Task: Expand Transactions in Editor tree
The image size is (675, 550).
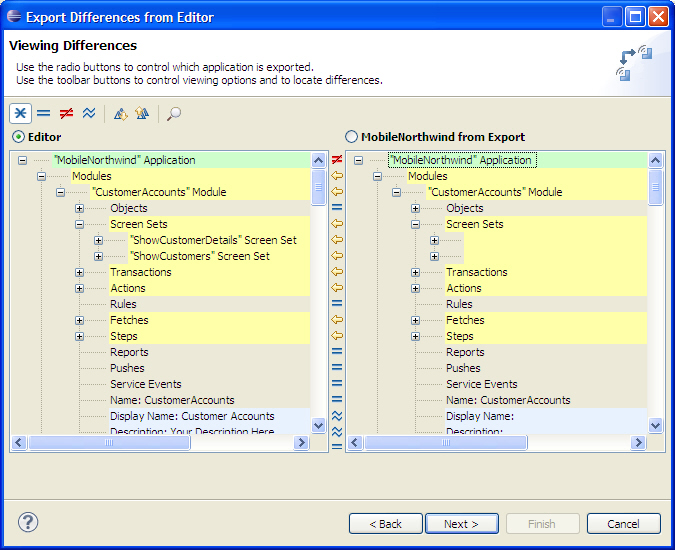Action: [x=79, y=272]
